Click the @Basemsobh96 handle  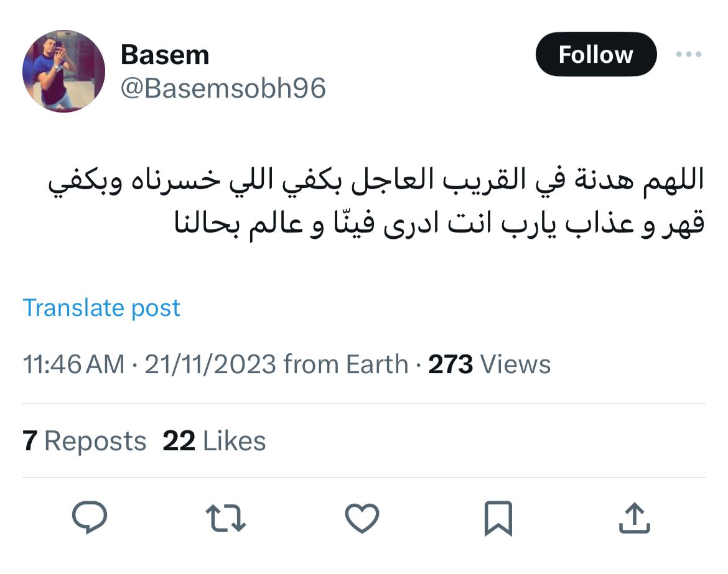[223, 88]
